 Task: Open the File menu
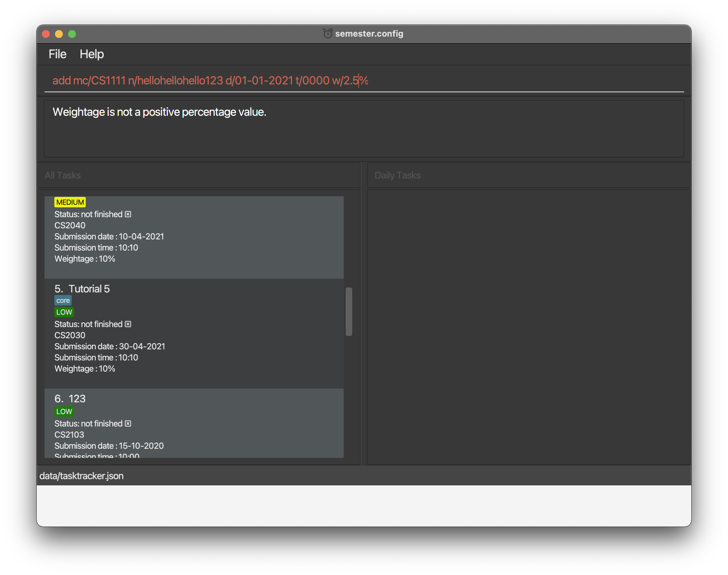[x=57, y=54]
